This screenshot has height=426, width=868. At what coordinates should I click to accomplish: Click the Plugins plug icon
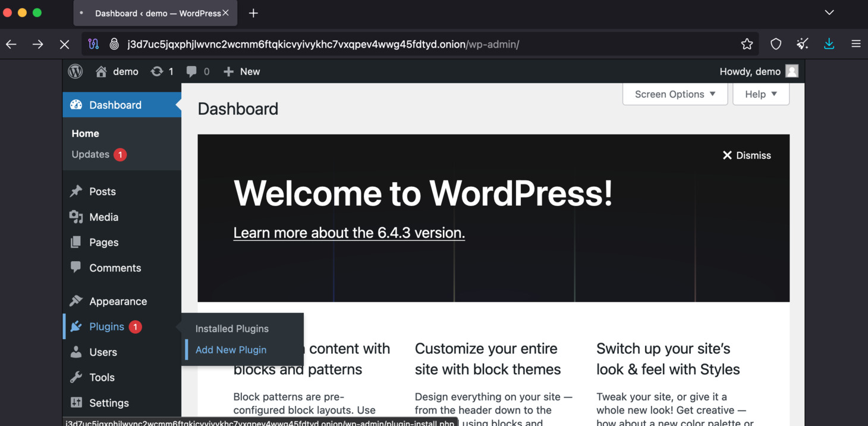coord(76,327)
